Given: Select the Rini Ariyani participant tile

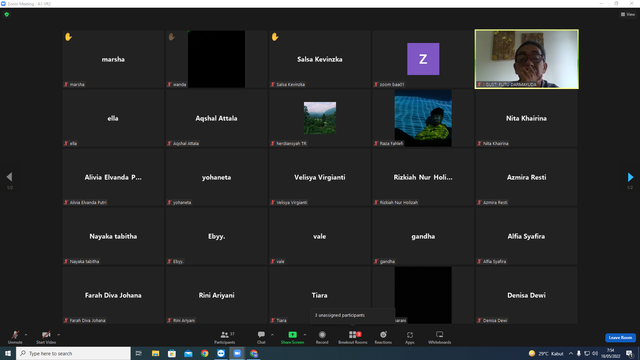Looking at the screenshot, I should 216,295.
